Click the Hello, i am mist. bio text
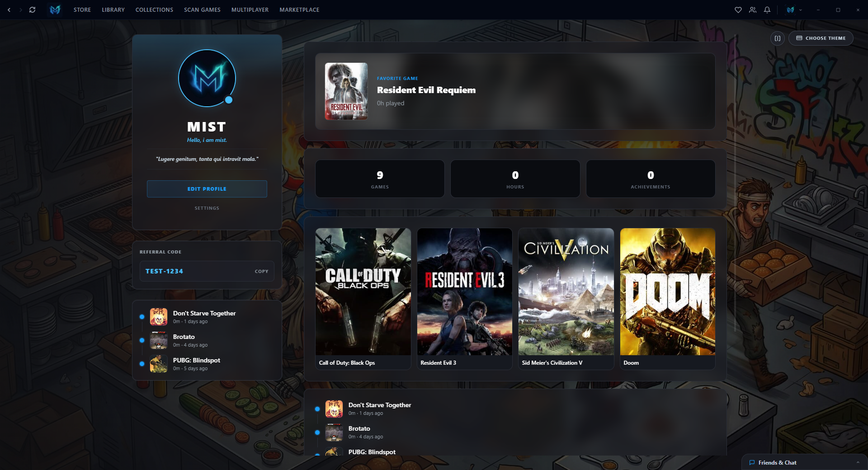The height and width of the screenshot is (470, 868). (x=207, y=140)
